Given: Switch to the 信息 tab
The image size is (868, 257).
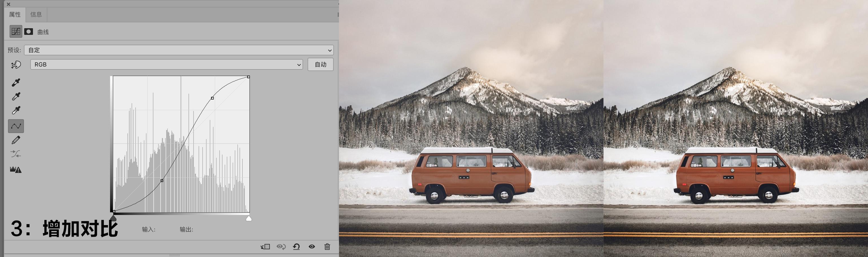Looking at the screenshot, I should [x=36, y=14].
